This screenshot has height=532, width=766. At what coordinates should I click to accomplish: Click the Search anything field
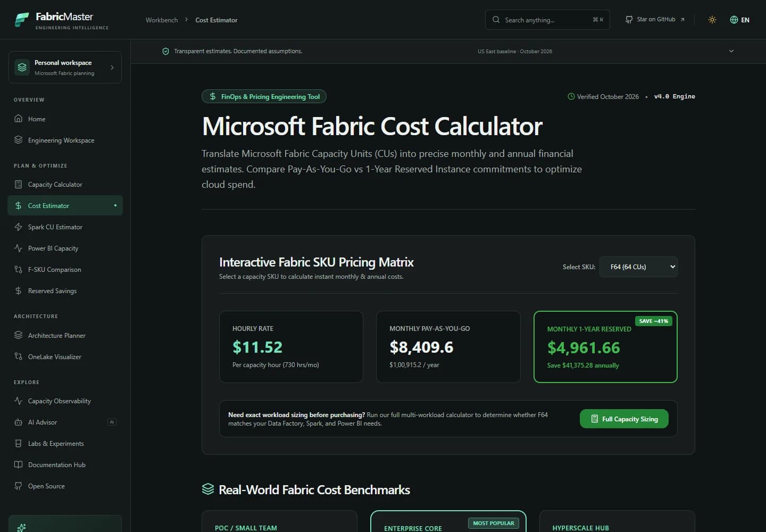tap(547, 20)
